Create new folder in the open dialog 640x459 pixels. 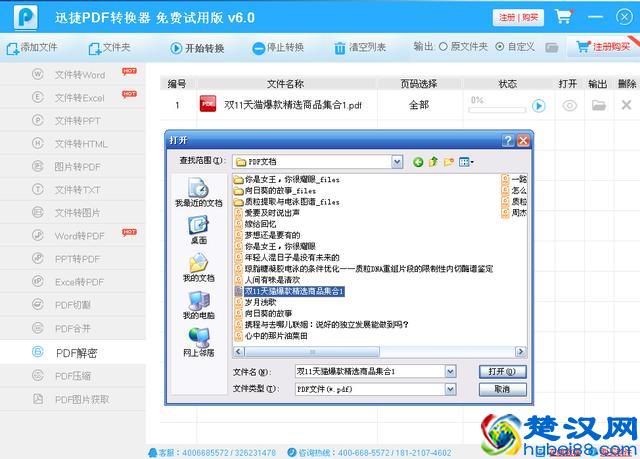(x=449, y=162)
